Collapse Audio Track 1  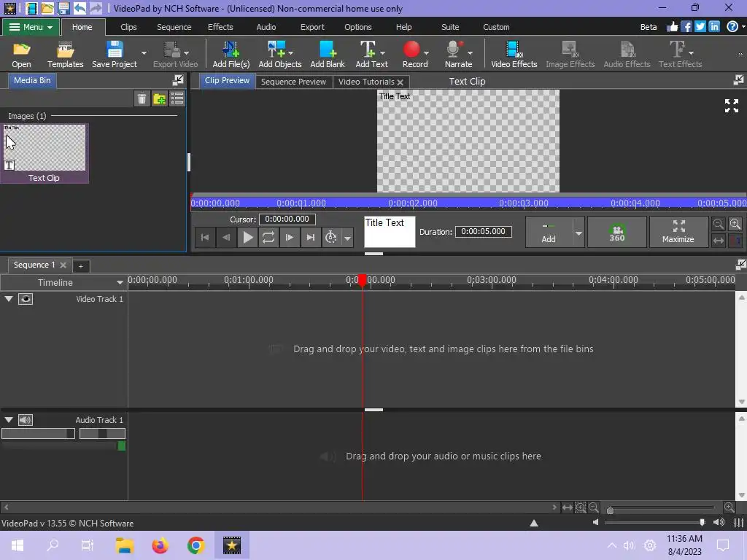coord(9,420)
